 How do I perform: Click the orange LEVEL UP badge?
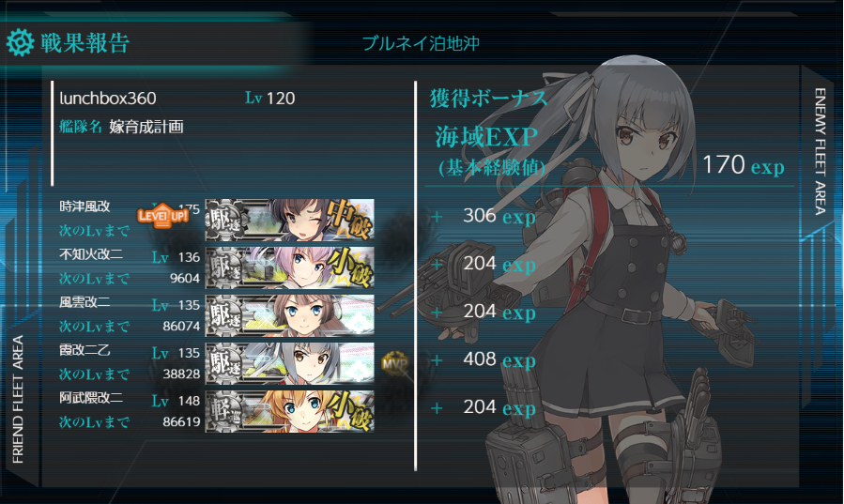162,216
